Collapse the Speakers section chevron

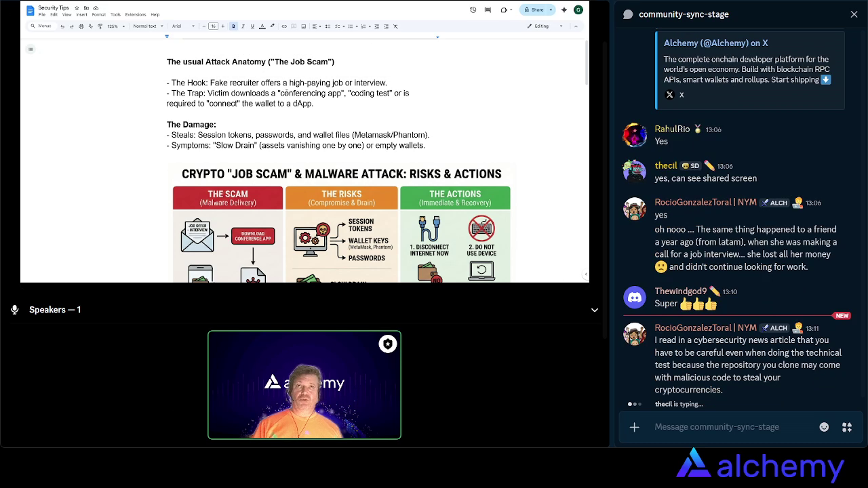coord(595,310)
